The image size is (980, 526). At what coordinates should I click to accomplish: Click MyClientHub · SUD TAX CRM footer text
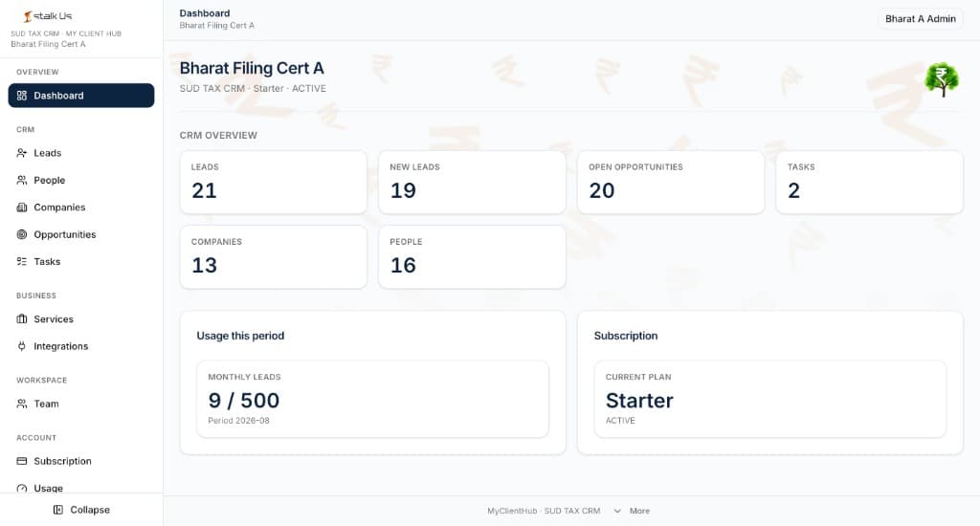544,511
